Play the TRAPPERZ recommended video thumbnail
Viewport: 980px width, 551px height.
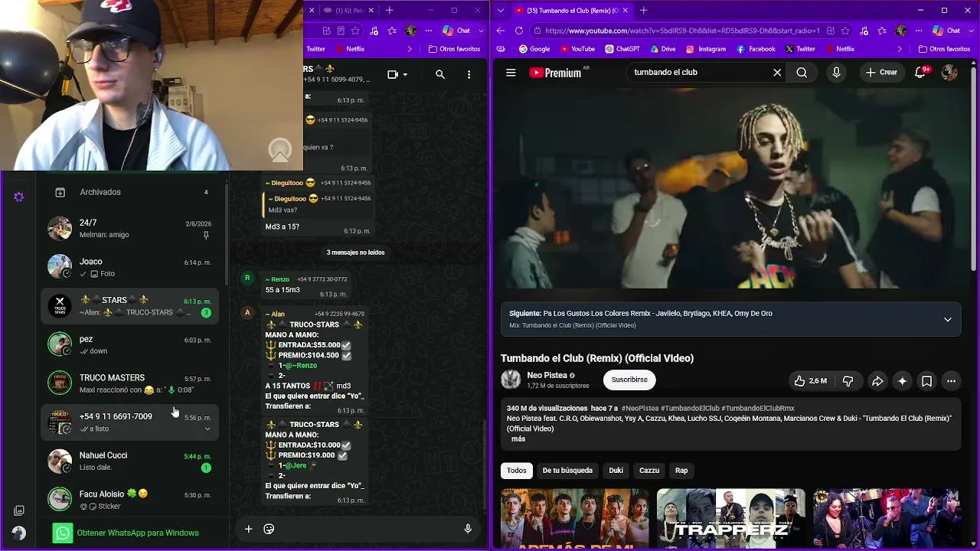point(730,518)
